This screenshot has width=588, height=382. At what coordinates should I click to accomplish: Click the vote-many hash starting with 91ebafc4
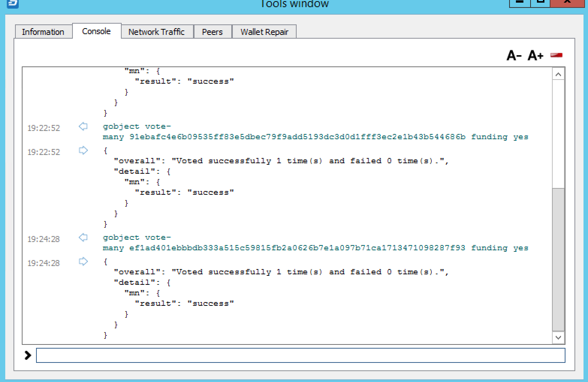click(x=297, y=137)
